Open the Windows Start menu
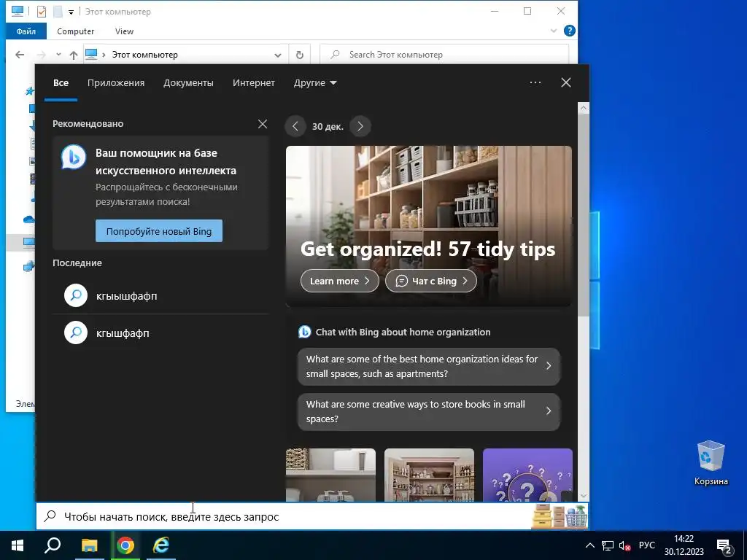This screenshot has width=747, height=560. point(18,545)
